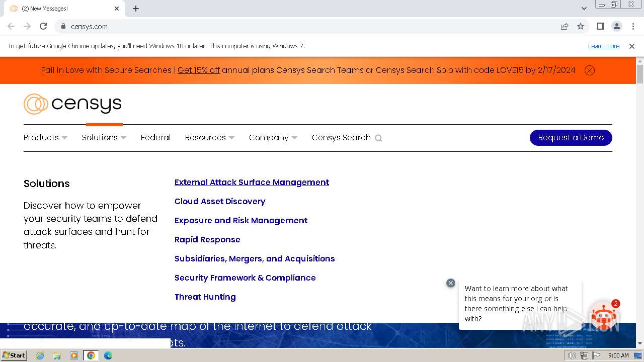Open Threat Hunting link
644x362 pixels.
pyautogui.click(x=205, y=297)
